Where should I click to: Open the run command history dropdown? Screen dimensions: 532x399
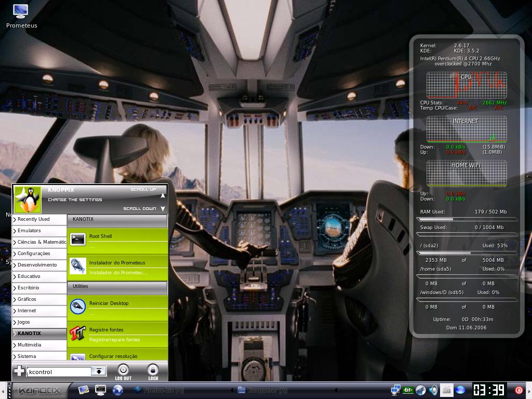point(99,371)
